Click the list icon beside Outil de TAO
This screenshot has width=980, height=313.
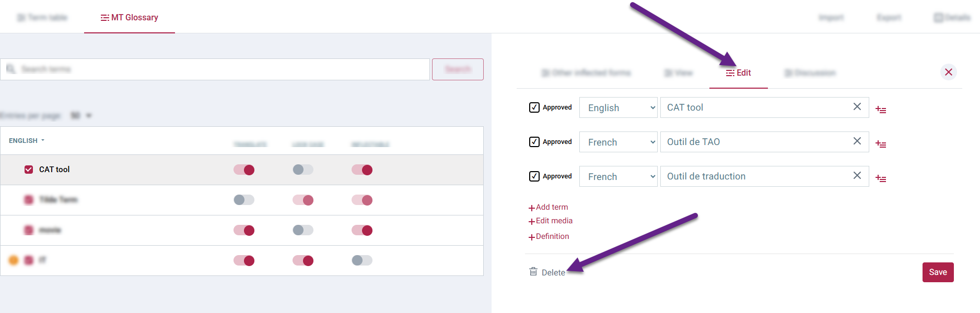pos(881,144)
